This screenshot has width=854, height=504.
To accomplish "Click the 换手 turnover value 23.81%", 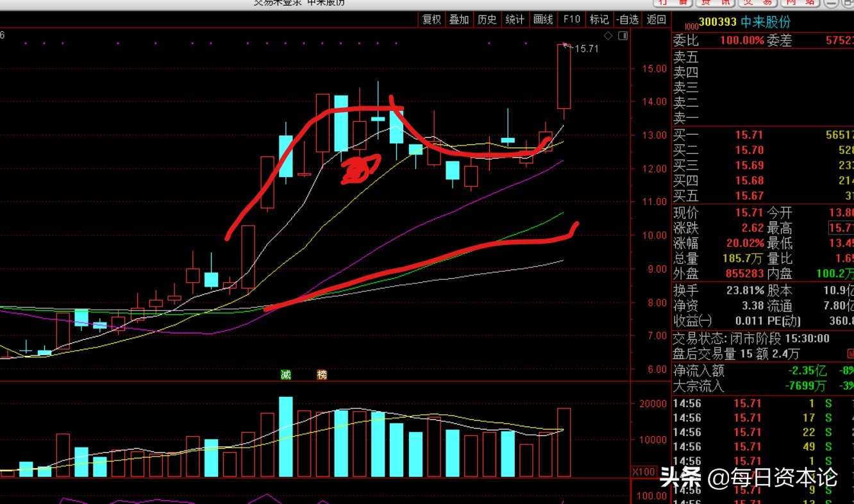I will click(x=745, y=290).
